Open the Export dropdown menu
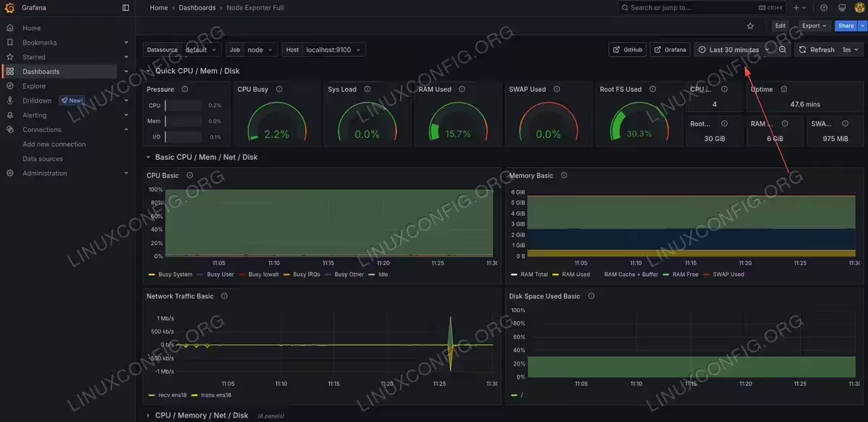The width and height of the screenshot is (868, 422). coord(814,26)
